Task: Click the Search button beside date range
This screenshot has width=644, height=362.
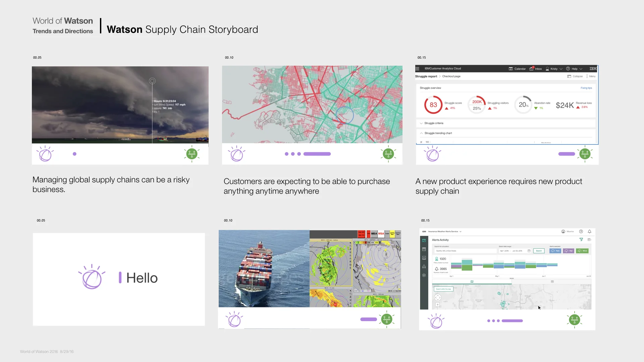Action: [539, 251]
